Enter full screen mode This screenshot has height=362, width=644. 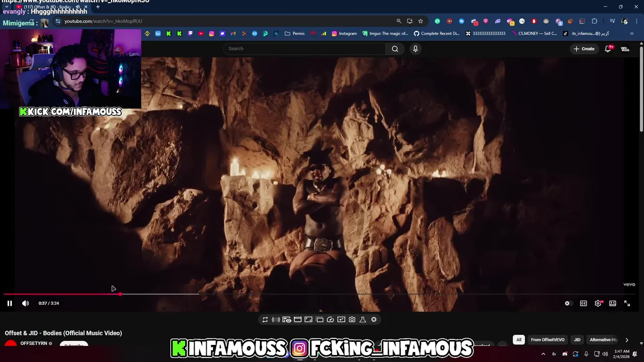627,303
